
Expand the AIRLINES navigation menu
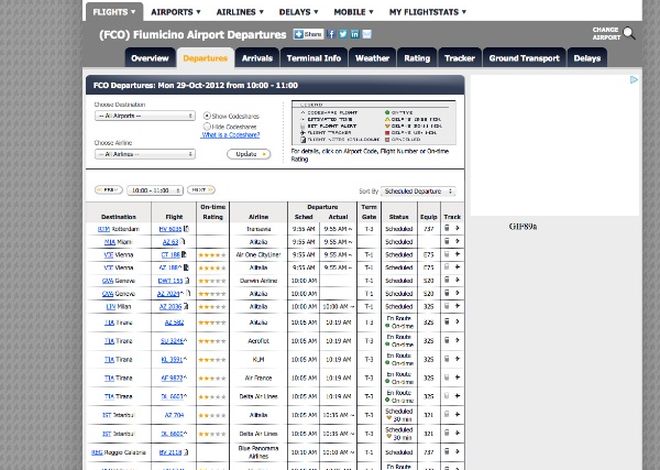(x=240, y=12)
